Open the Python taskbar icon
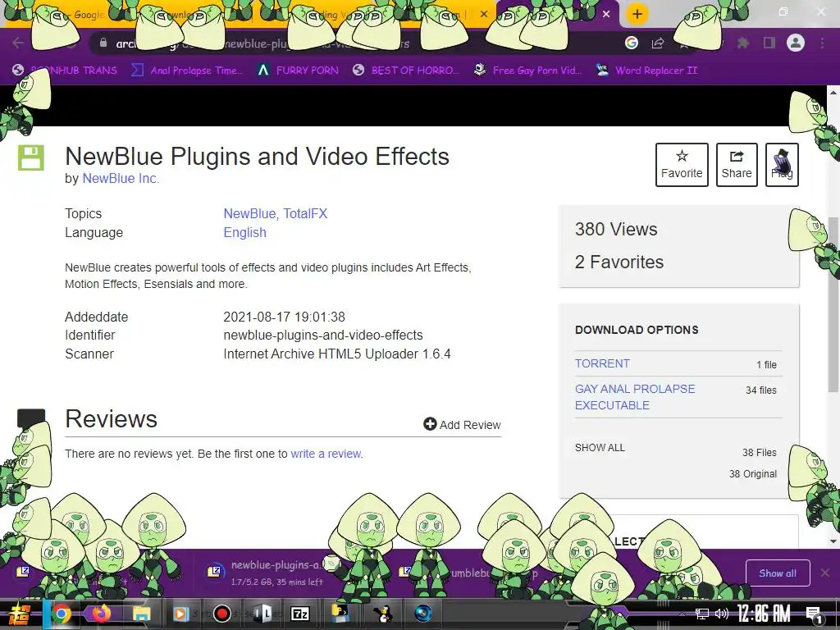This screenshot has width=840, height=630. click(x=340, y=613)
